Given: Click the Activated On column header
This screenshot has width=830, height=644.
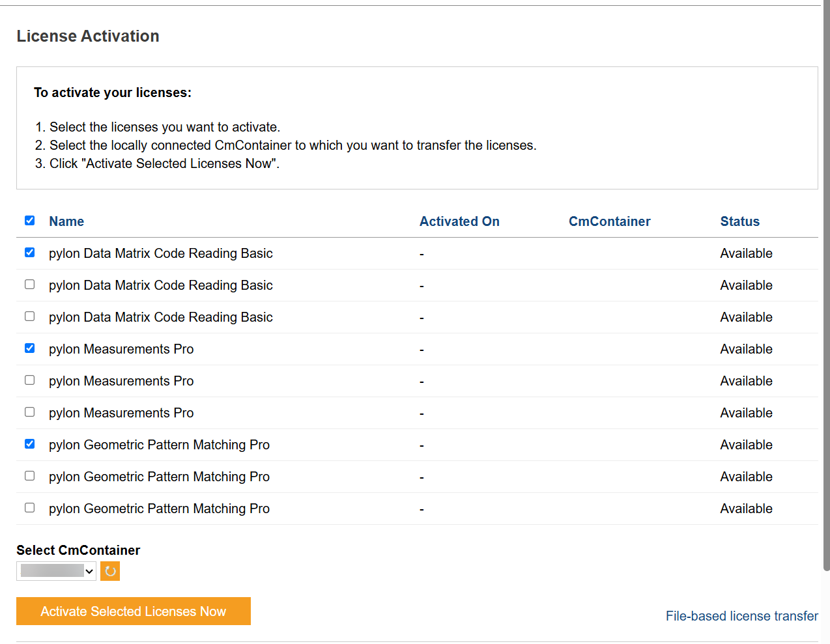Looking at the screenshot, I should click(459, 221).
